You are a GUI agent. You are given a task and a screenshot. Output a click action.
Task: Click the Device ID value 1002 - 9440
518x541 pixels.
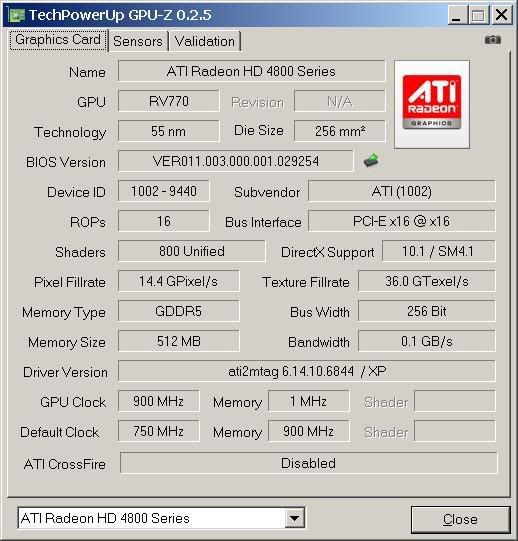click(x=164, y=191)
